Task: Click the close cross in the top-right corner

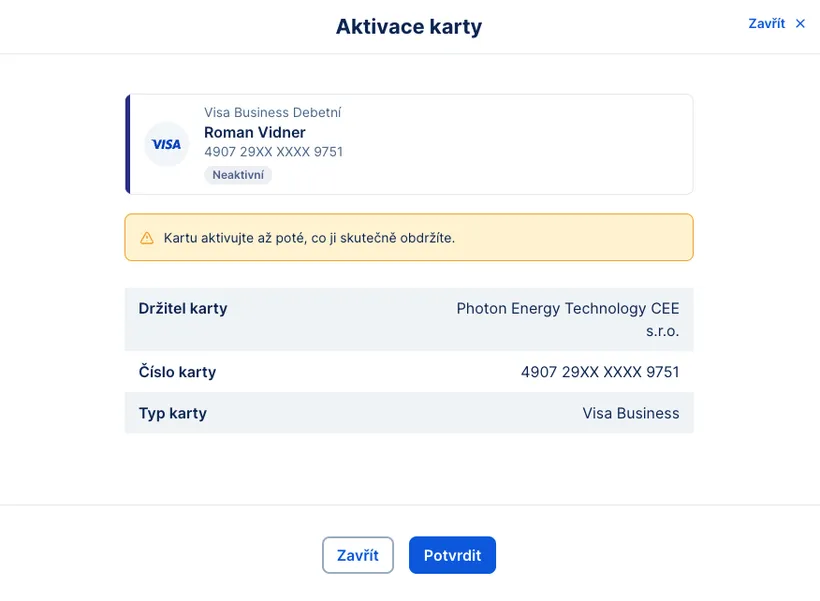Action: point(800,23)
